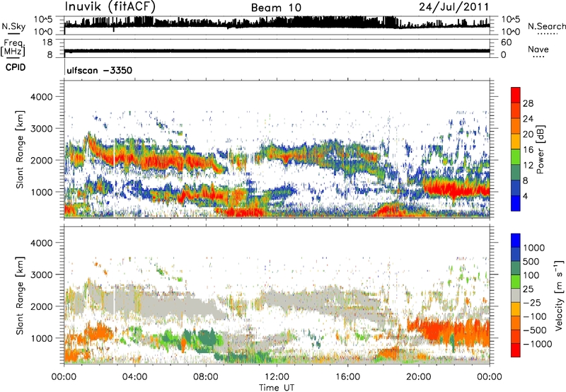Screen dimensions: 566x392
Task: Click the "4" label on power color bar
Action: (x=526, y=197)
